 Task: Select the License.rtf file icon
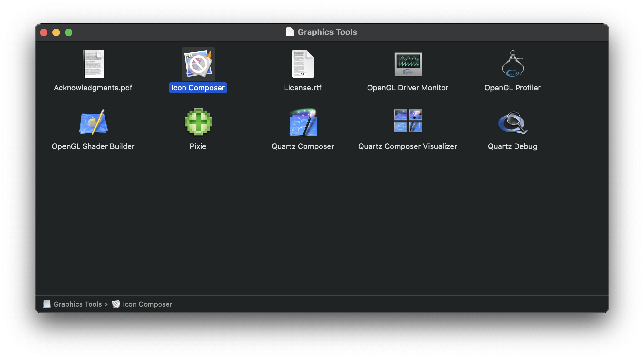point(303,64)
